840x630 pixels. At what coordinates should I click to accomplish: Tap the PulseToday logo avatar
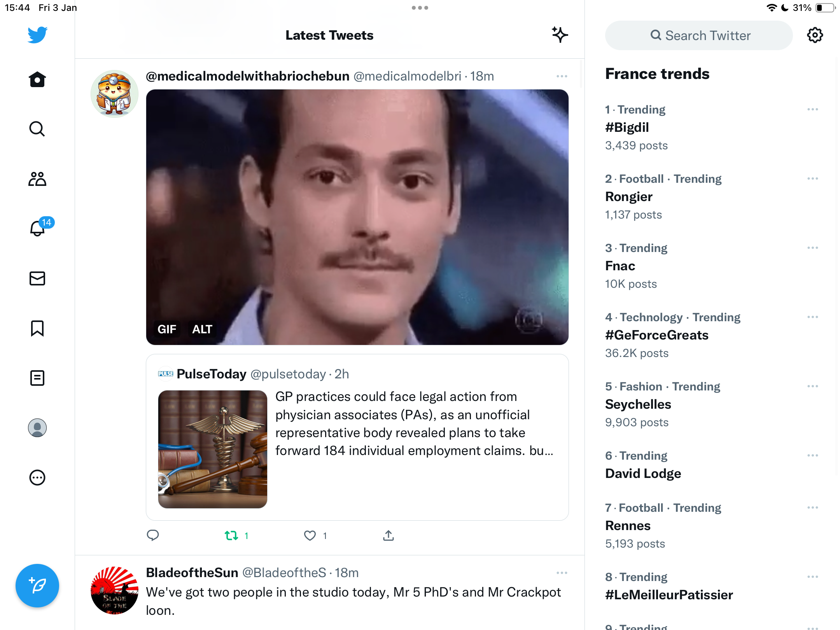tap(166, 374)
